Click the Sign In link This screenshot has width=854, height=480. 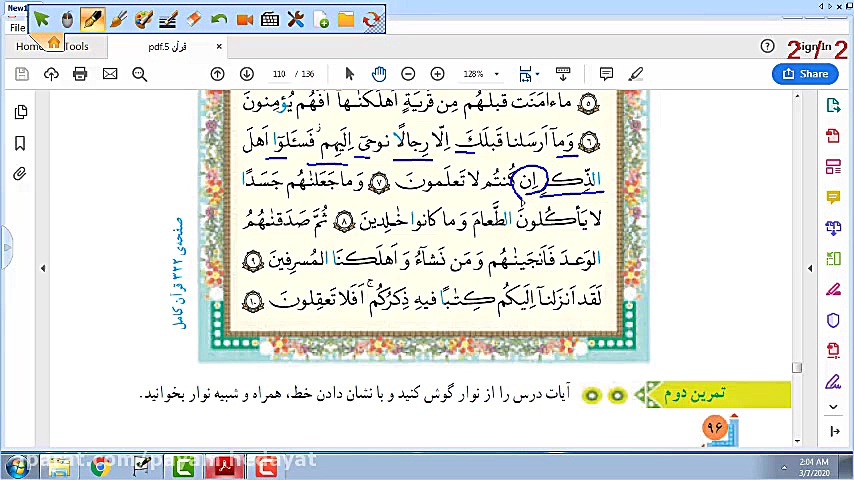pyautogui.click(x=813, y=46)
